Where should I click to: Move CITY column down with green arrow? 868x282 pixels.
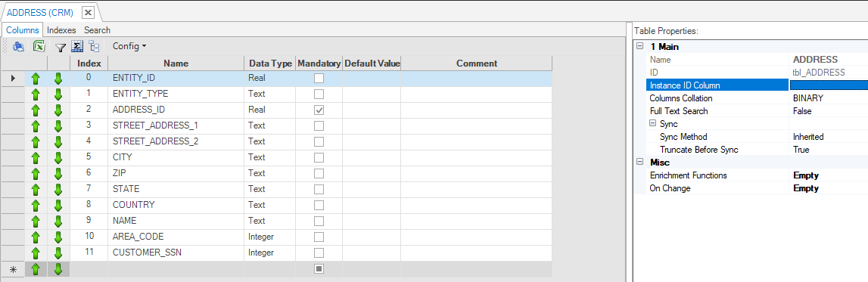58,157
